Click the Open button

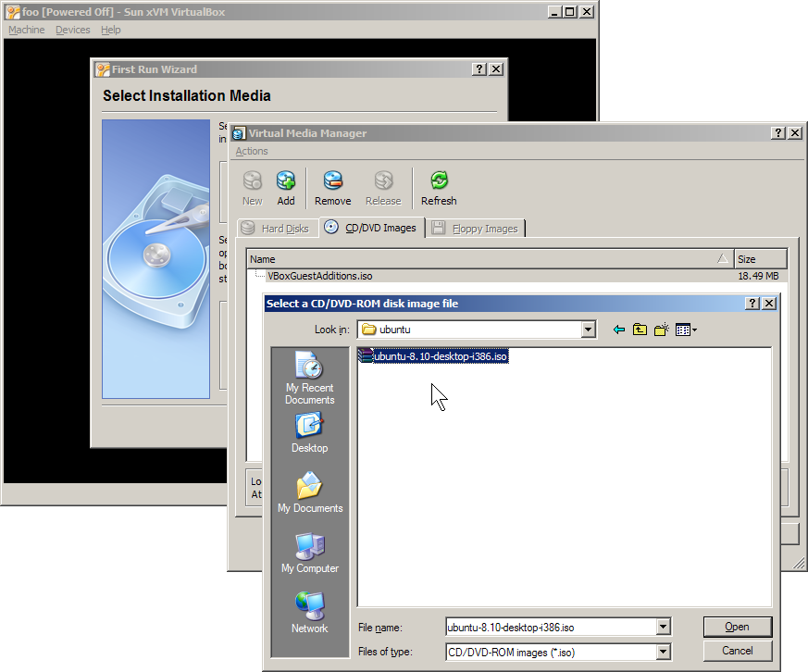738,627
